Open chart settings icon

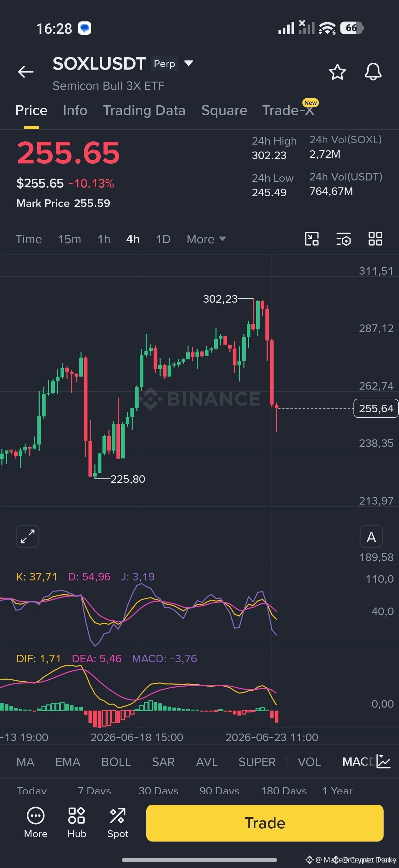[x=343, y=239]
